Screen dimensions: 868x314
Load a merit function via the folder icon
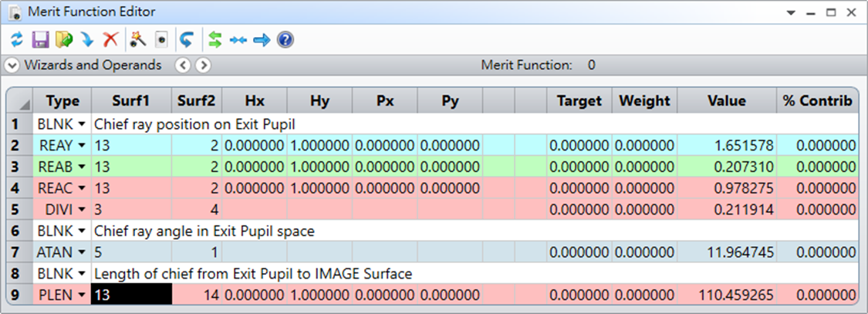(64, 40)
